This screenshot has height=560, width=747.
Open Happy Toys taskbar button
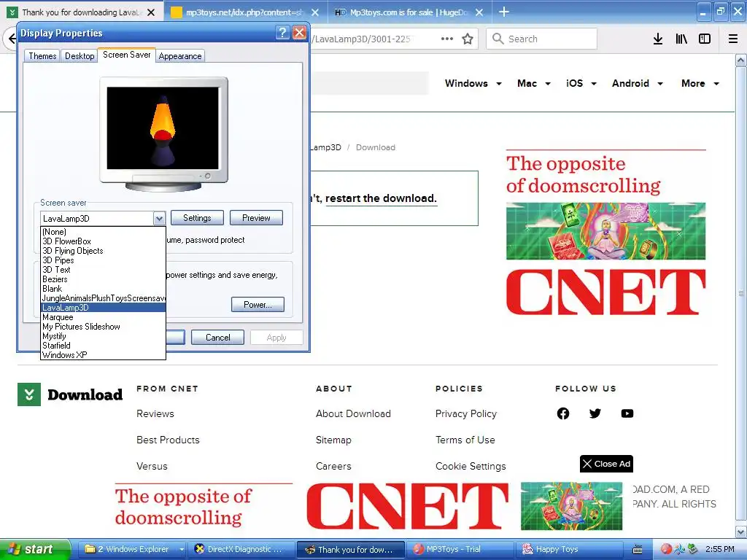click(570, 550)
